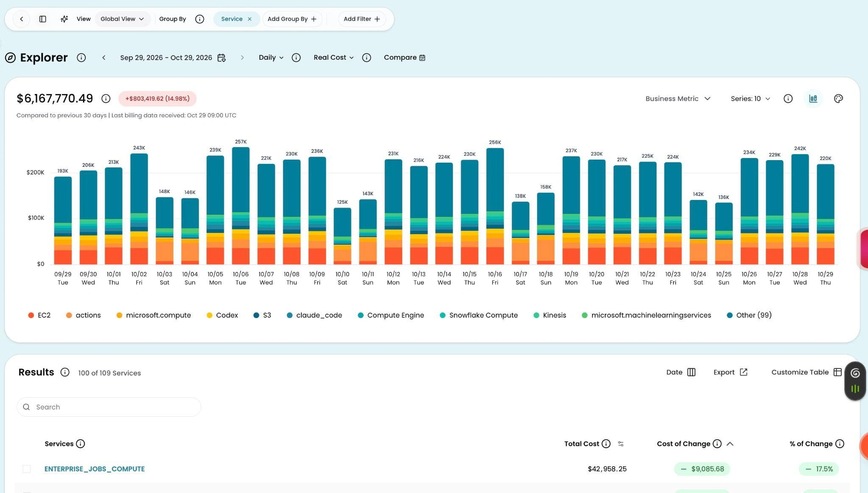
Task: Click the Customize Table grid icon
Action: point(837,372)
